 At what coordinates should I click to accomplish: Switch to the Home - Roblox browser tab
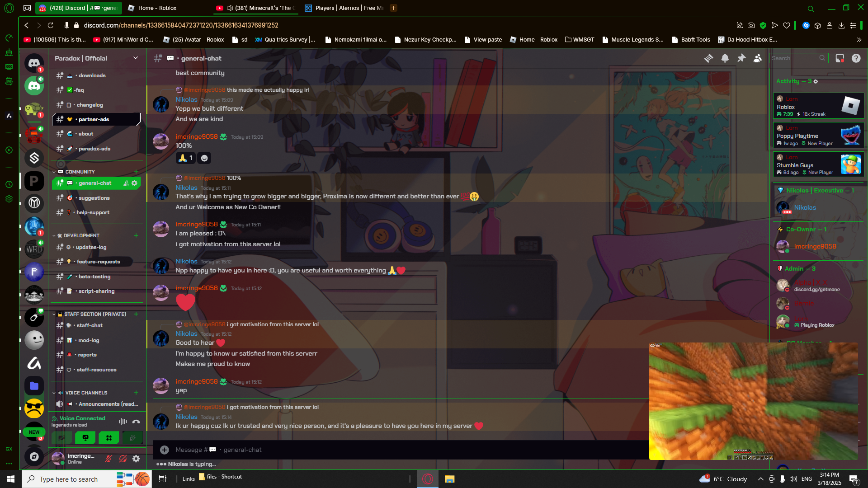(157, 8)
